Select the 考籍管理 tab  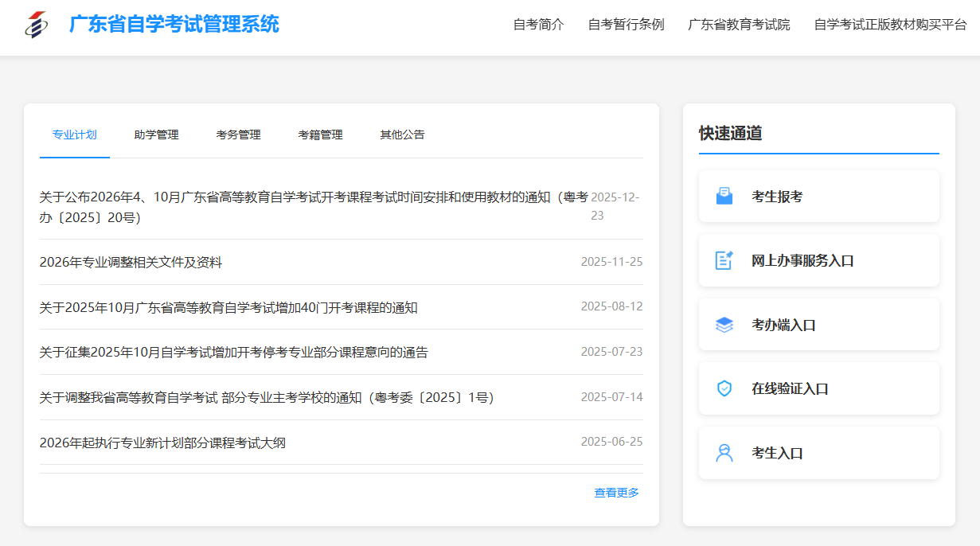tap(320, 135)
